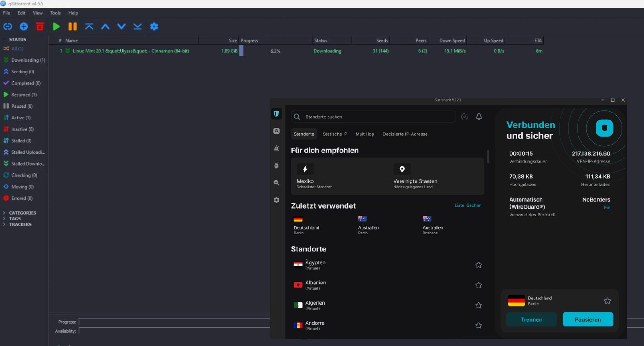Click Surfshark VPN shield sidebar icon
The width and height of the screenshot is (644, 346).
(x=276, y=114)
